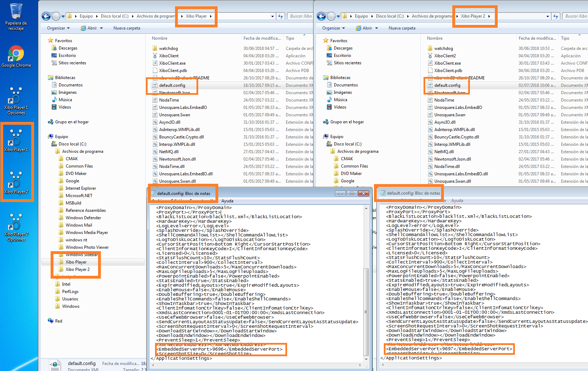Expand breadcrumb arrow after Xibo Player 2
Viewport: 588px width, 371px height.
point(489,16)
